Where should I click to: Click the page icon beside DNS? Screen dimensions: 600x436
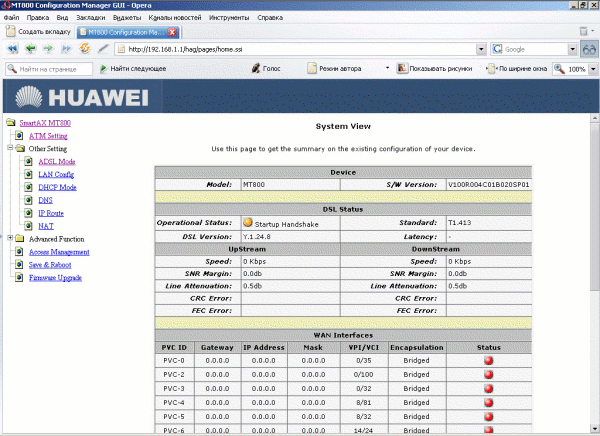pos(28,200)
